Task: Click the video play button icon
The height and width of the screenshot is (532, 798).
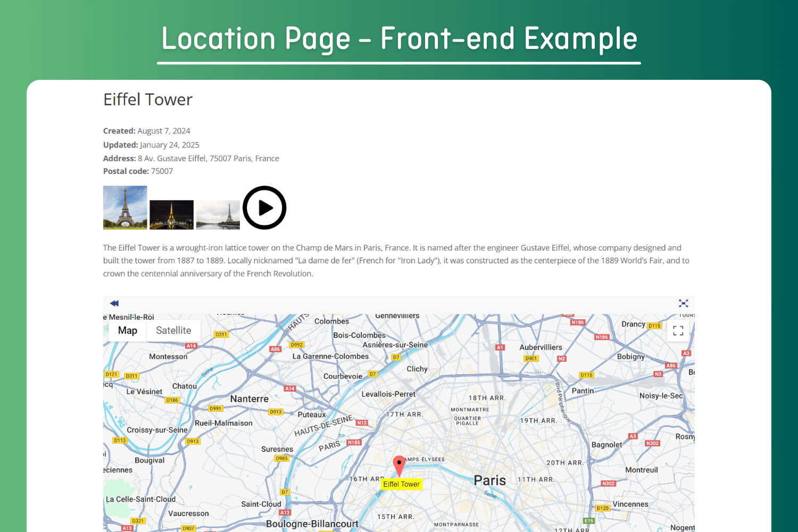Action: pos(264,207)
